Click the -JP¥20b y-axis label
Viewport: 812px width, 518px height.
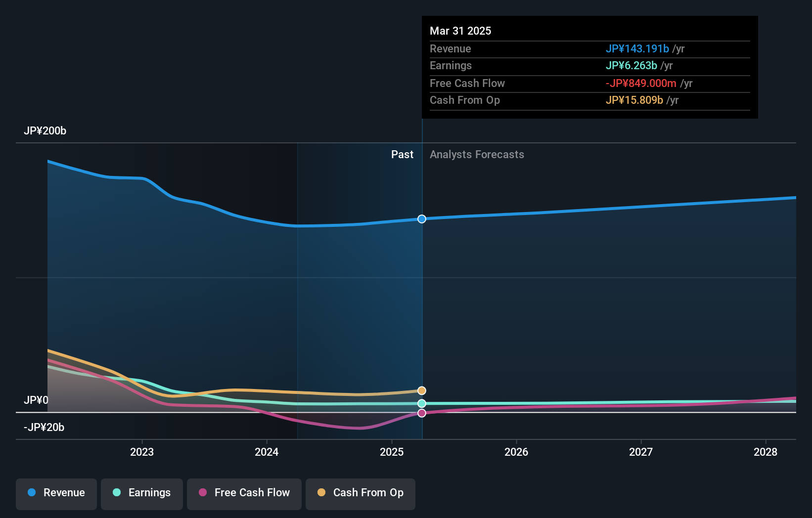44,427
